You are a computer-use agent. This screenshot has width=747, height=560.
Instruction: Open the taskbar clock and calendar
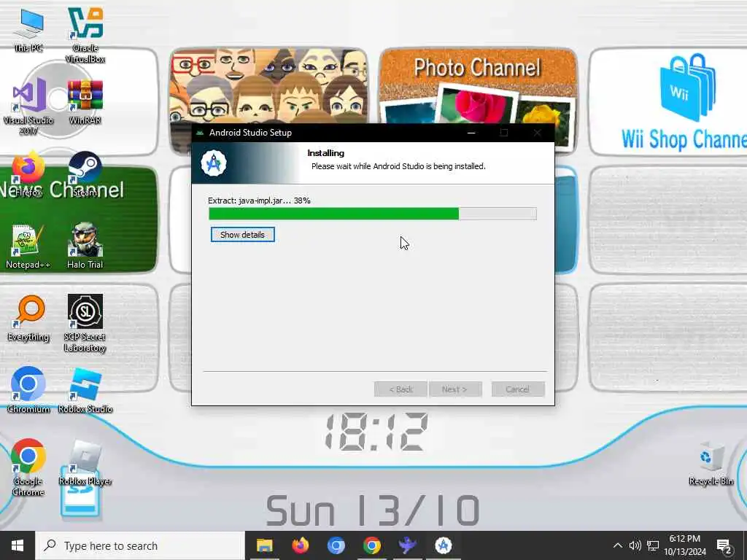click(x=684, y=545)
